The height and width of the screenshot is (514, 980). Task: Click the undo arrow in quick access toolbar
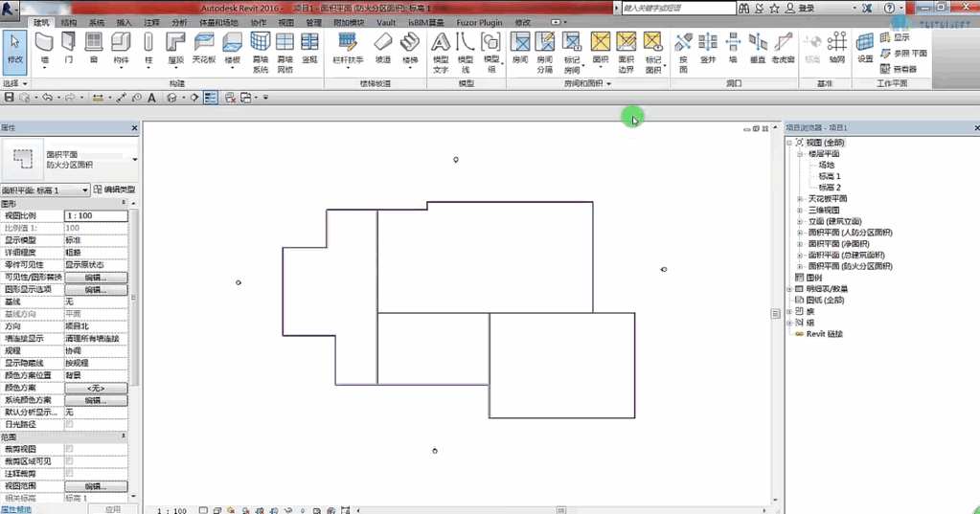(47, 98)
